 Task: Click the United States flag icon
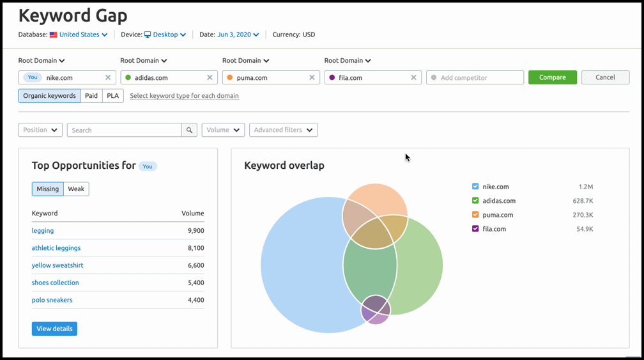pyautogui.click(x=54, y=35)
